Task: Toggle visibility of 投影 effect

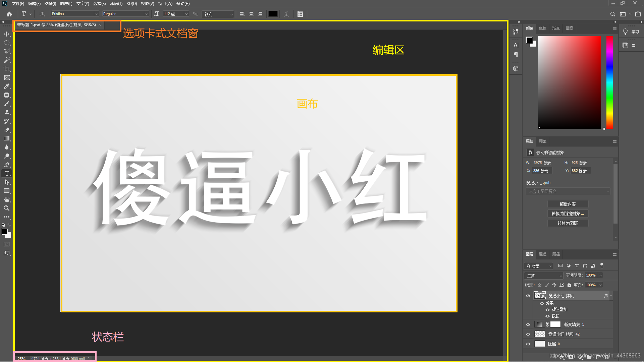Action: click(547, 316)
